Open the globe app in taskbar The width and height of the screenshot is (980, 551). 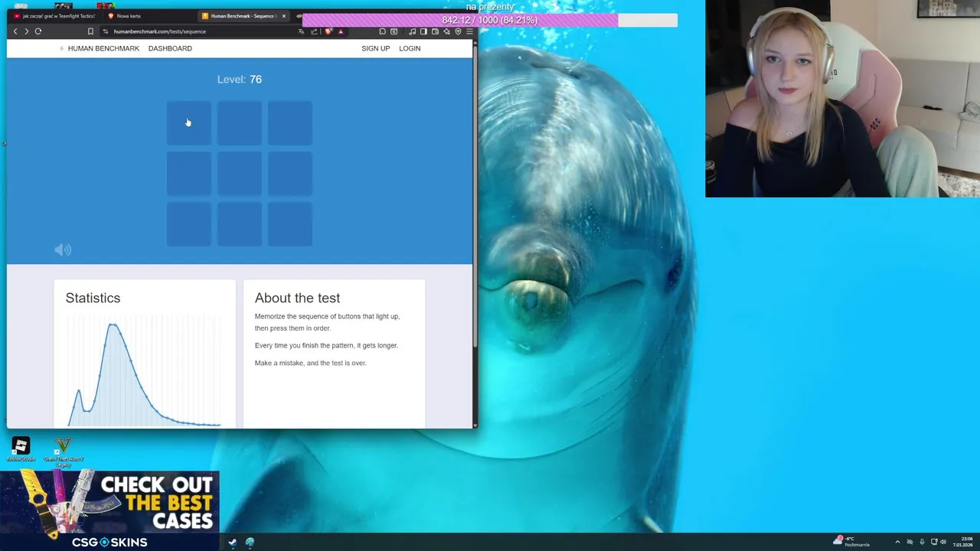[x=250, y=542]
